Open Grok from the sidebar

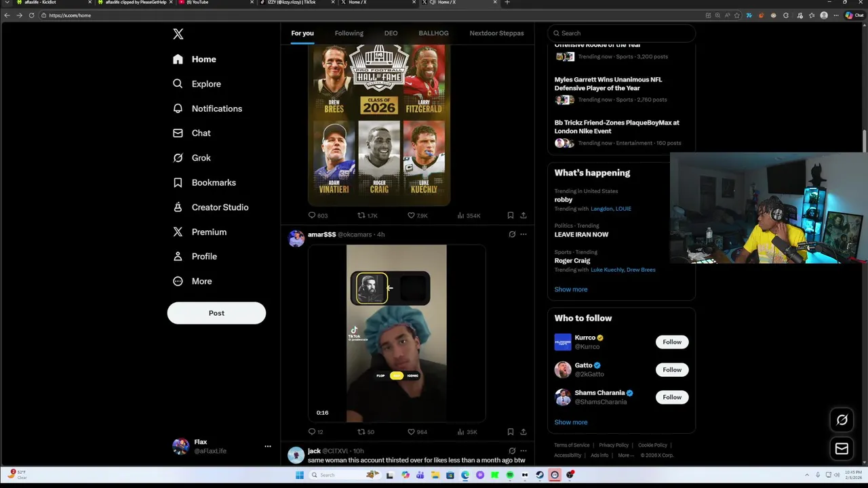191,158
